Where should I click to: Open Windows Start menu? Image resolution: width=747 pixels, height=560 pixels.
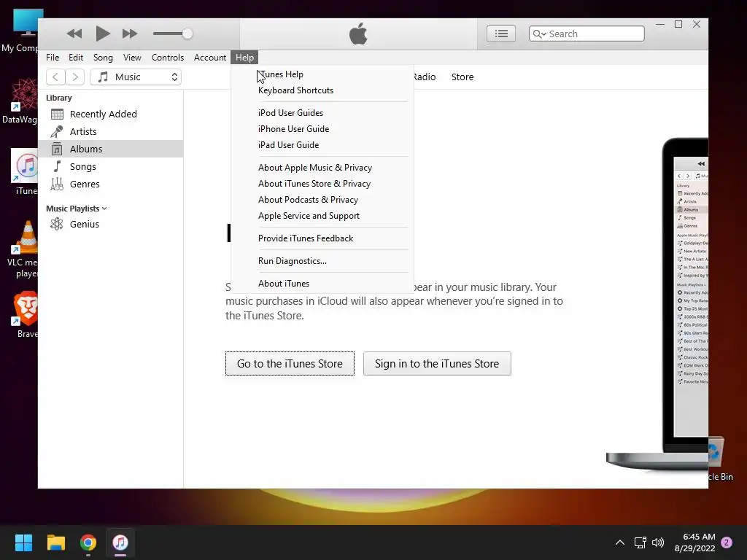23,542
